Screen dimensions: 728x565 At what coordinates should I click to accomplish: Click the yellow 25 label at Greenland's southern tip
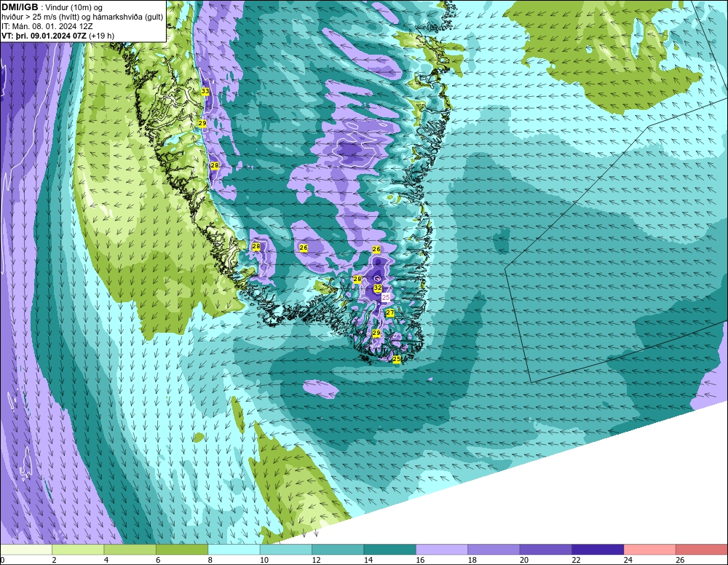[397, 359]
